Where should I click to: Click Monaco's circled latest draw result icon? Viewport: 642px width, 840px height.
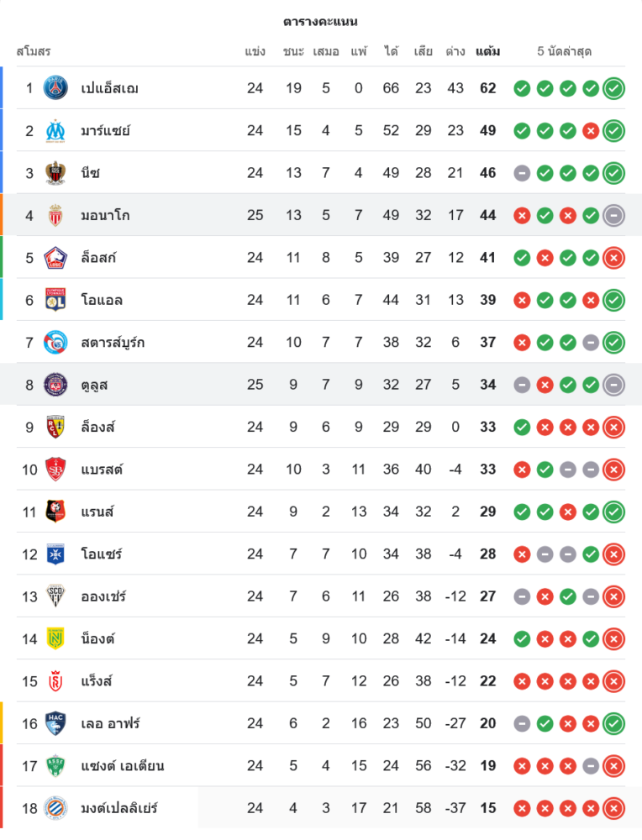[613, 215]
